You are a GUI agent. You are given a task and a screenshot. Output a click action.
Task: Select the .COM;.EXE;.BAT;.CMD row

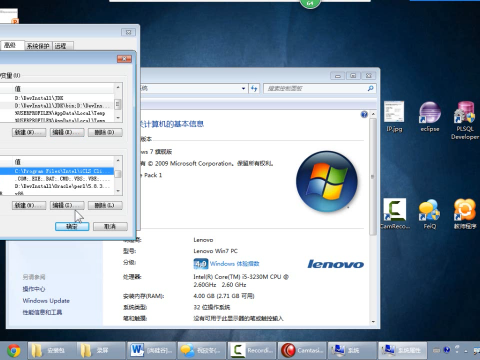click(57, 179)
